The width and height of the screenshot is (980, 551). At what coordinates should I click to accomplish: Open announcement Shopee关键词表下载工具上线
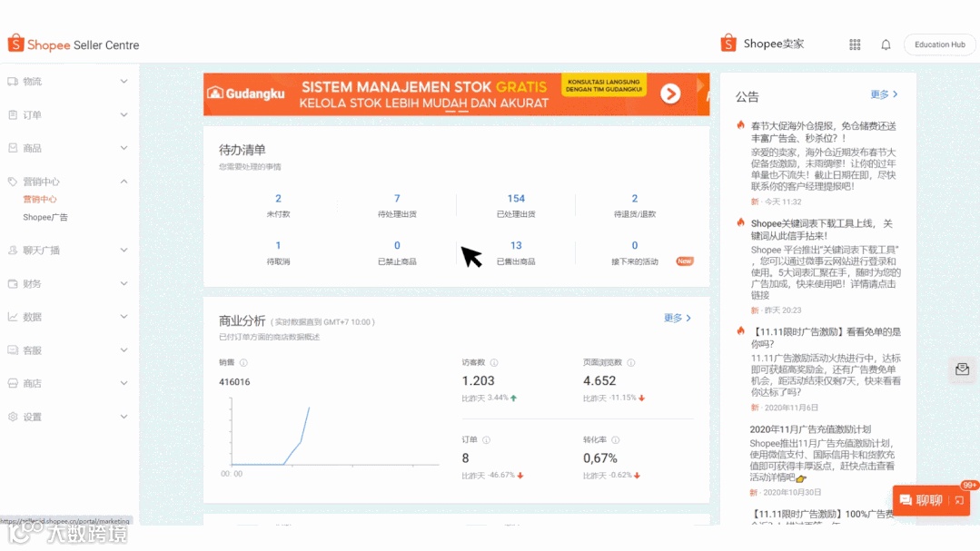coord(821,230)
